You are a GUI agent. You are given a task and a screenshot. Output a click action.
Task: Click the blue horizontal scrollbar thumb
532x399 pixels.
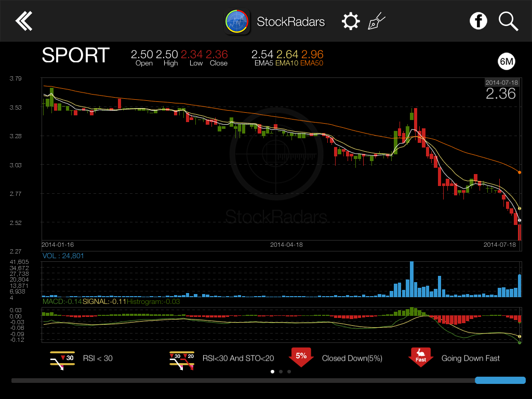(500, 380)
